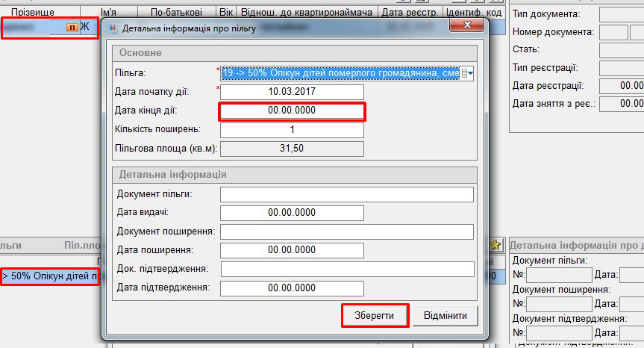
Task: Click the 'Док. підтвердження' text field
Action: click(347, 269)
